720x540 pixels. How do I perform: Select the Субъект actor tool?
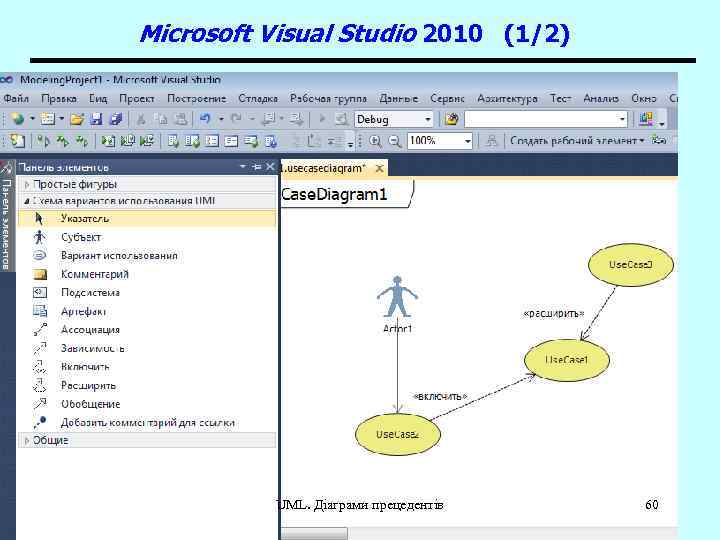147,237
